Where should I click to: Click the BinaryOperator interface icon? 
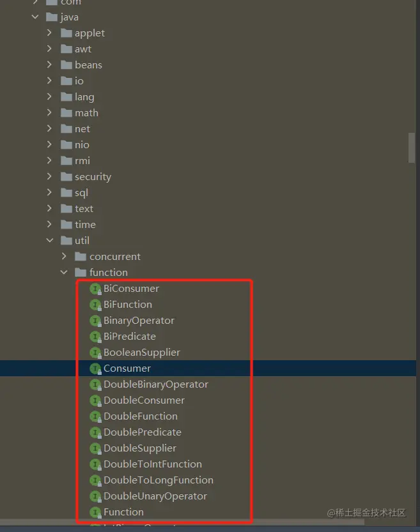tap(95, 321)
